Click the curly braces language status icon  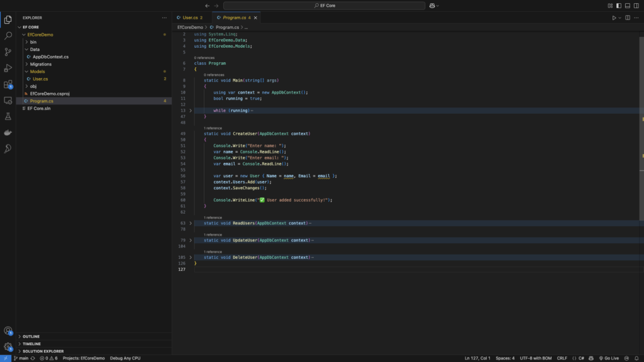pos(574,358)
